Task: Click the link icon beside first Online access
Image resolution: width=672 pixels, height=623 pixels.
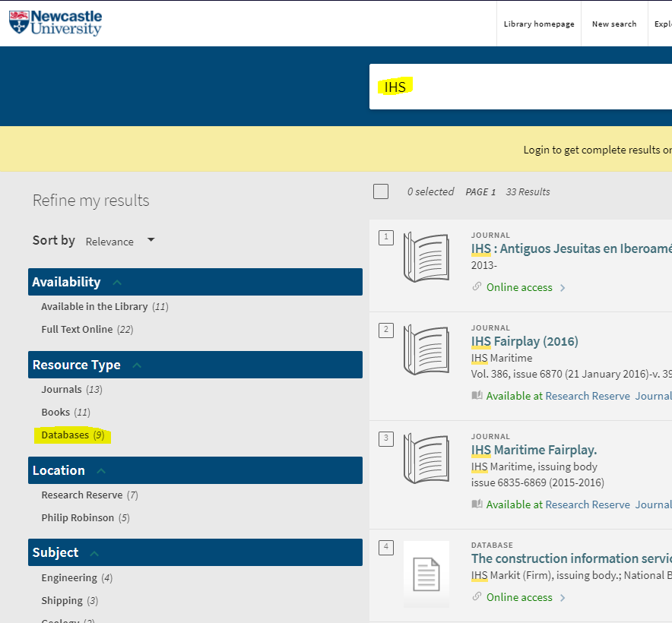Action: 477,287
